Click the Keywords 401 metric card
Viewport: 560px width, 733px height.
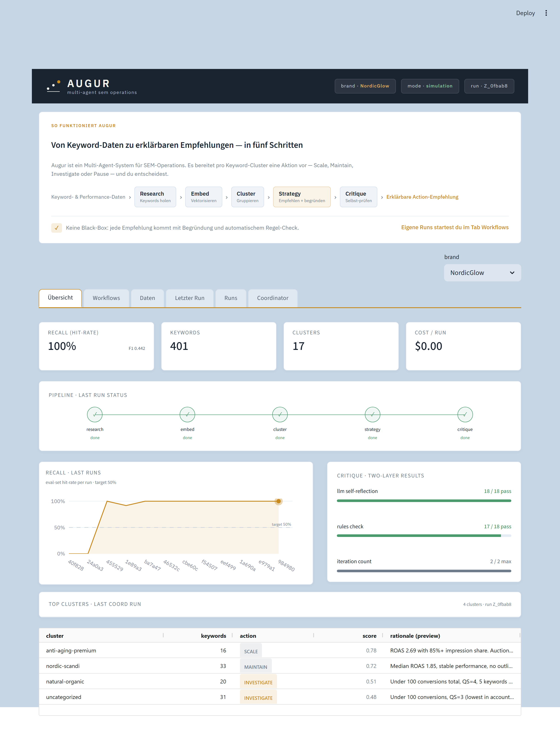pos(219,346)
